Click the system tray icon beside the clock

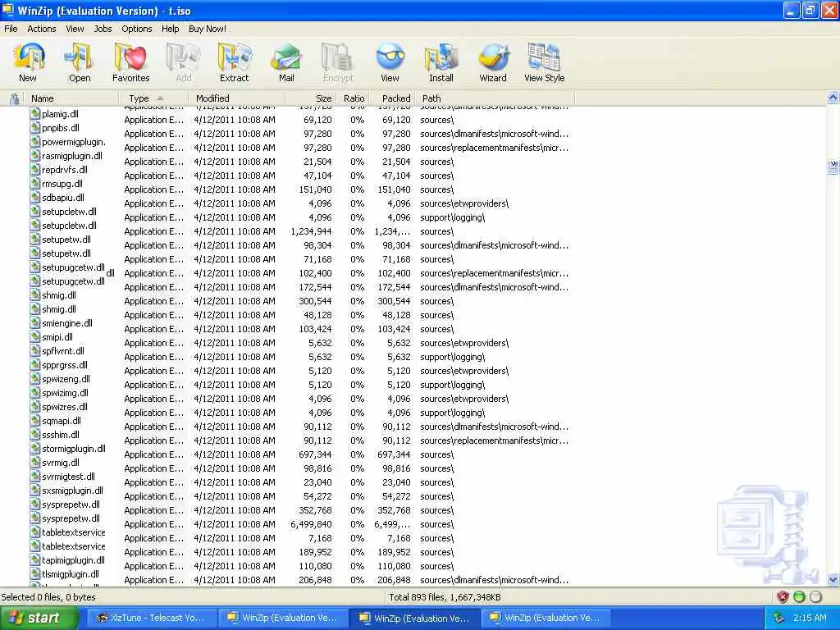tap(779, 618)
